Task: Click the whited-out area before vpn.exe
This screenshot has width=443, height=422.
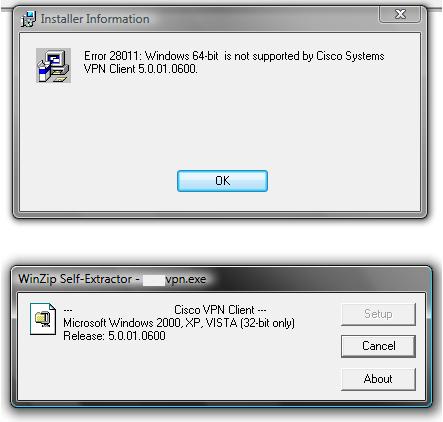Action: point(154,280)
